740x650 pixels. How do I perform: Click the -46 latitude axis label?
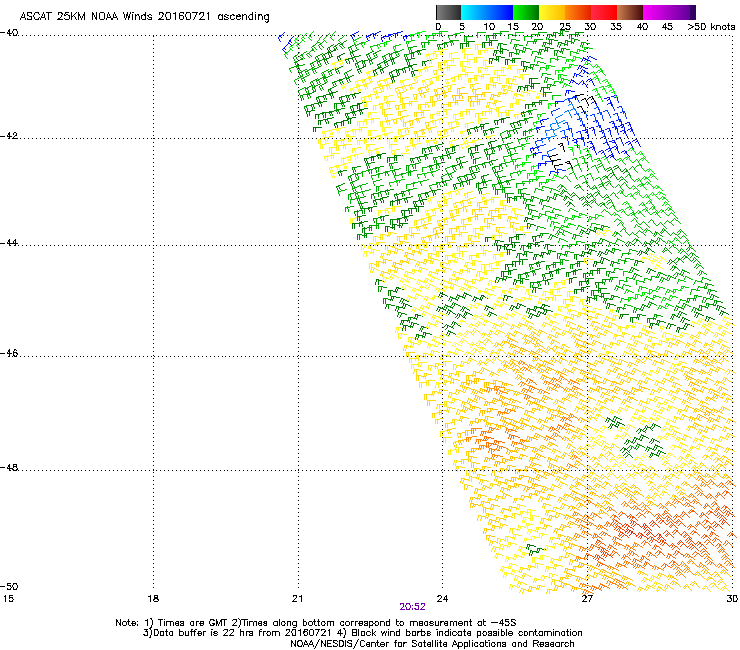(9, 353)
